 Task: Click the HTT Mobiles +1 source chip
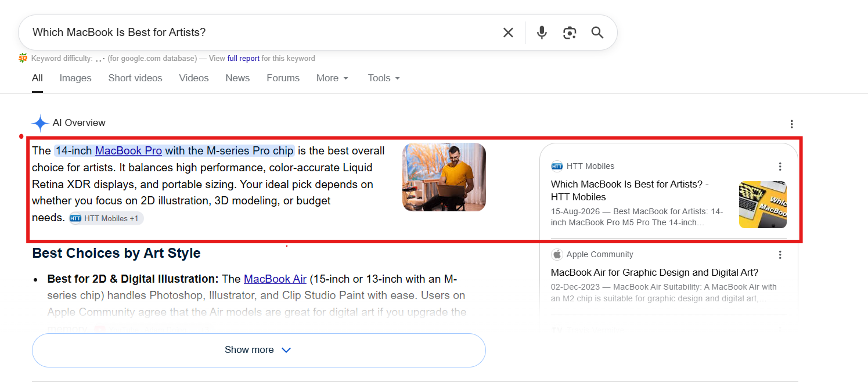click(106, 218)
